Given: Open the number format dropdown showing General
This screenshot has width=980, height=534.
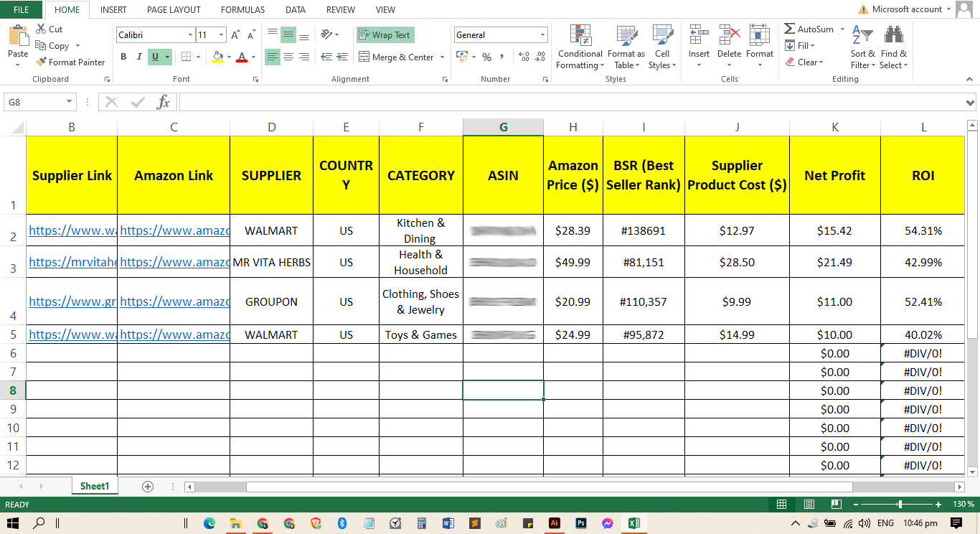Looking at the screenshot, I should click(x=542, y=34).
